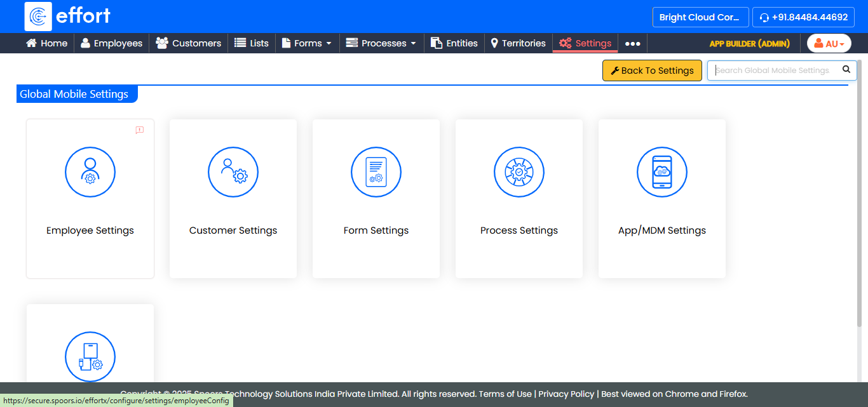Click the search magnifier icon
868x407 pixels.
coord(846,70)
